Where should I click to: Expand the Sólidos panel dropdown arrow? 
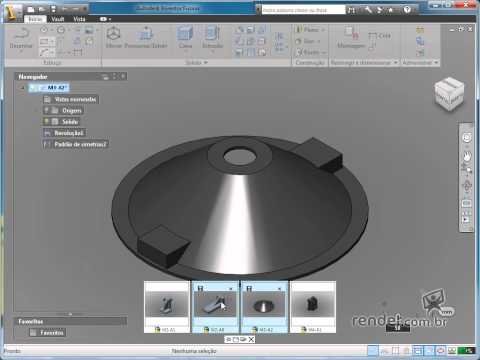pos(206,62)
